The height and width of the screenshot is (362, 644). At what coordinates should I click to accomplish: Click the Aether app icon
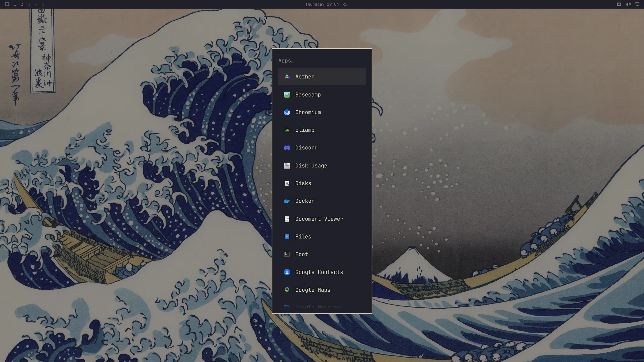click(287, 77)
